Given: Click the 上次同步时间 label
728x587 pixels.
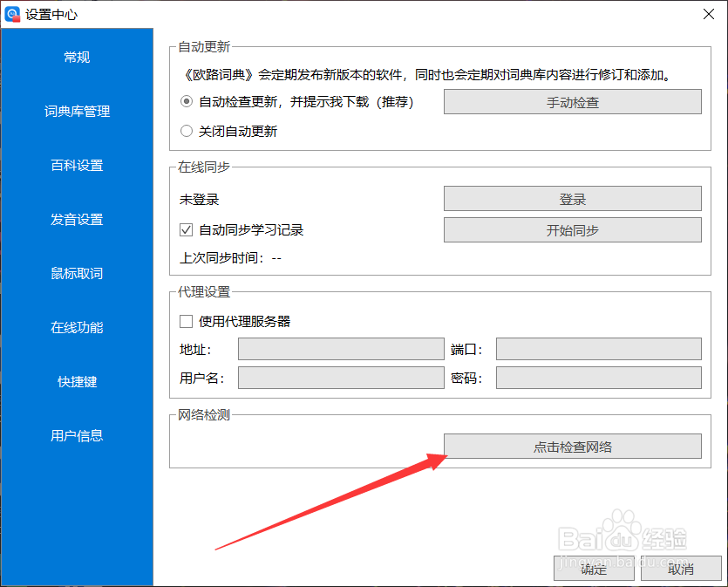Looking at the screenshot, I should 230,258.
